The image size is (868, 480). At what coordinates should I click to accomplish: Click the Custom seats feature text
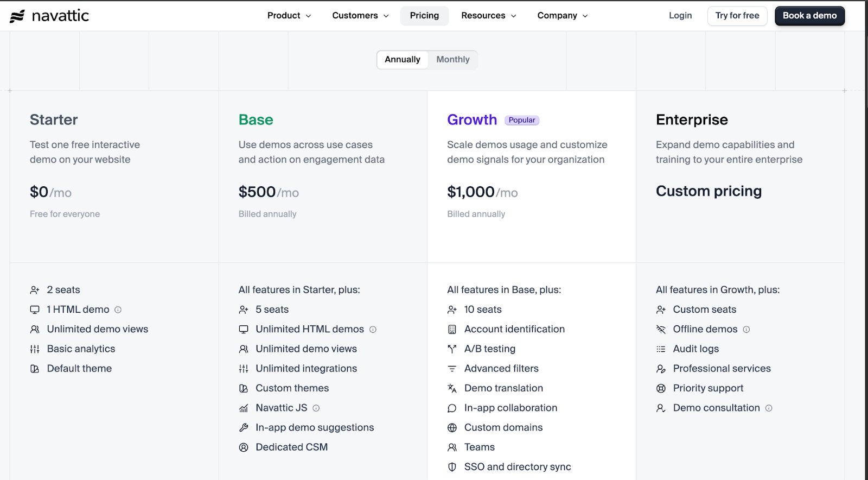[x=705, y=310]
